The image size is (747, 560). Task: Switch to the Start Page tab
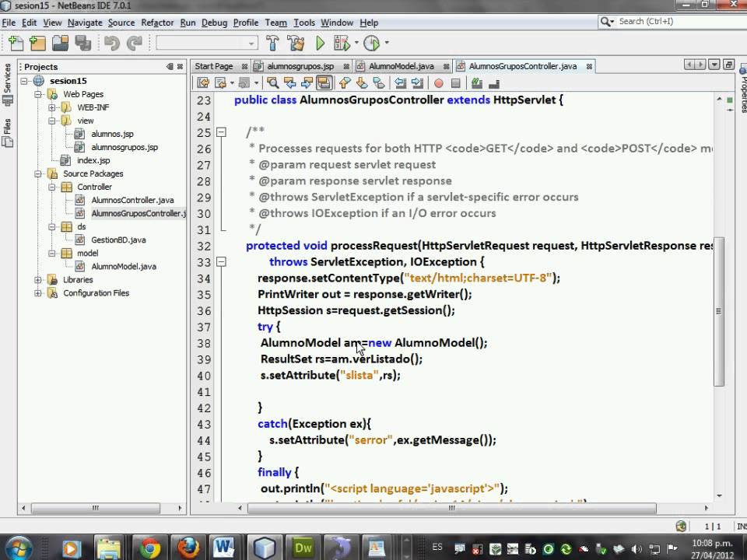click(214, 66)
